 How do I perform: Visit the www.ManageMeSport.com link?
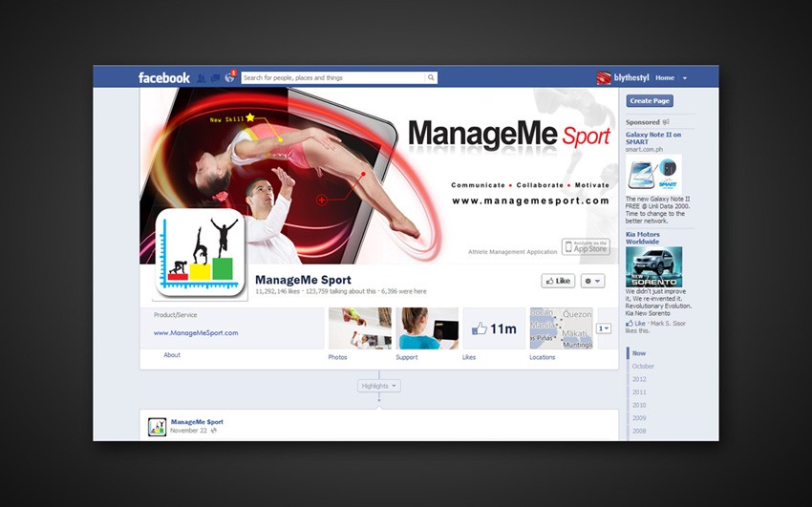click(x=196, y=333)
